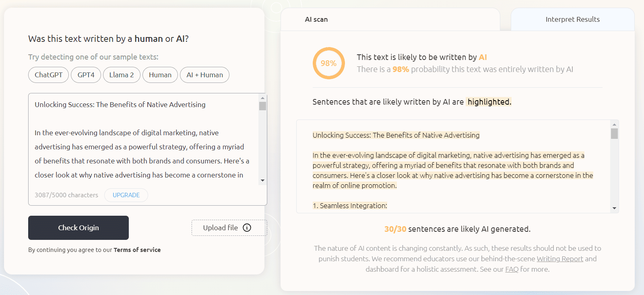Pick the AI + Human sample
The image size is (644, 295).
pos(204,75)
